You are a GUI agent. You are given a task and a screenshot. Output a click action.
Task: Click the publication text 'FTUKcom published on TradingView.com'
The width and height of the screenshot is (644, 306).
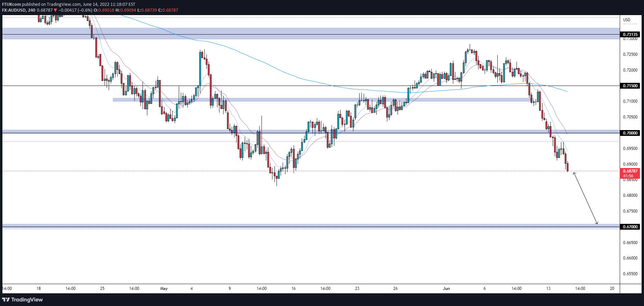(42, 4)
